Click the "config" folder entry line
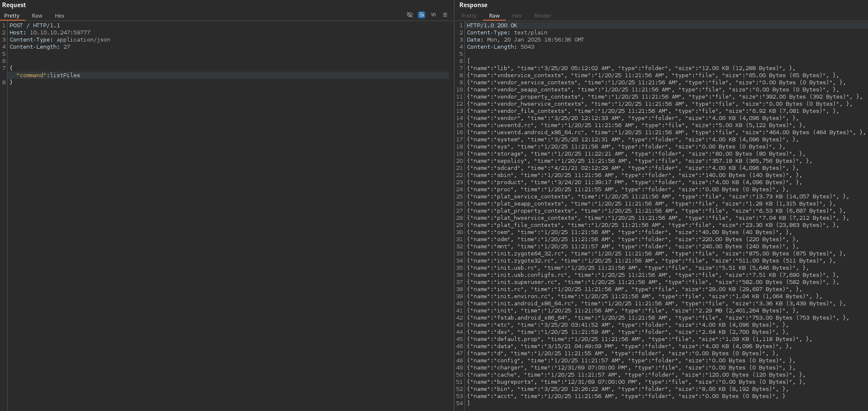Image resolution: width=868 pixels, height=411 pixels. (631, 361)
